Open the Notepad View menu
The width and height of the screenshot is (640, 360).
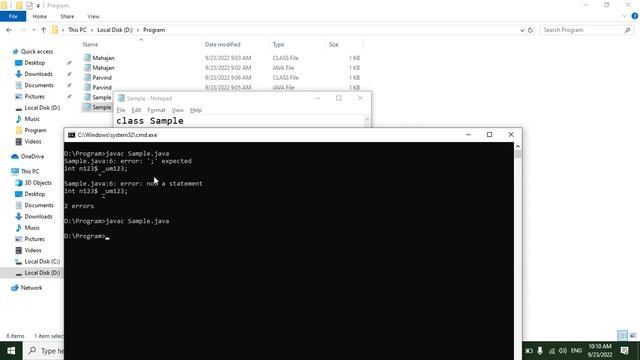tap(177, 110)
